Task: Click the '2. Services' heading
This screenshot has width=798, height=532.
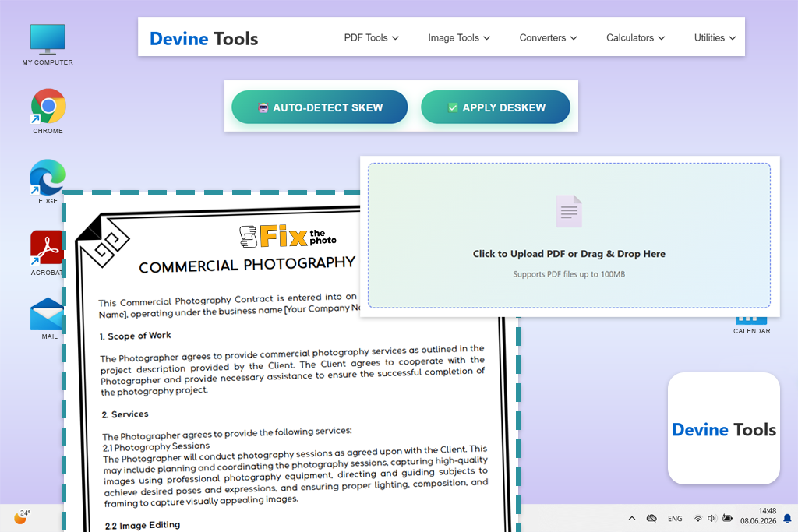Action: tap(125, 414)
